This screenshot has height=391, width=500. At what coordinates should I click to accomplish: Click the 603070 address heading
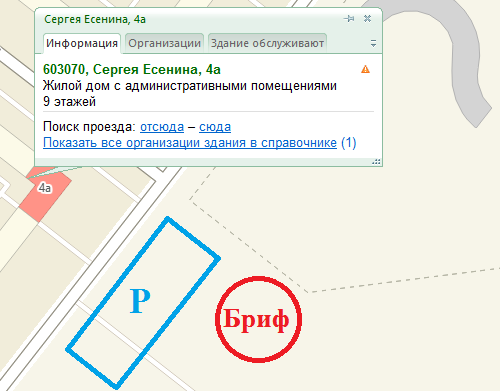(x=132, y=69)
